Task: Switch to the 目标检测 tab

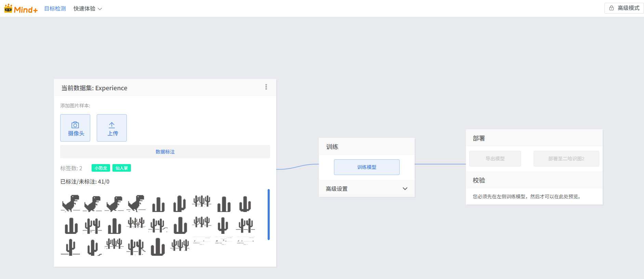Action: (55, 9)
